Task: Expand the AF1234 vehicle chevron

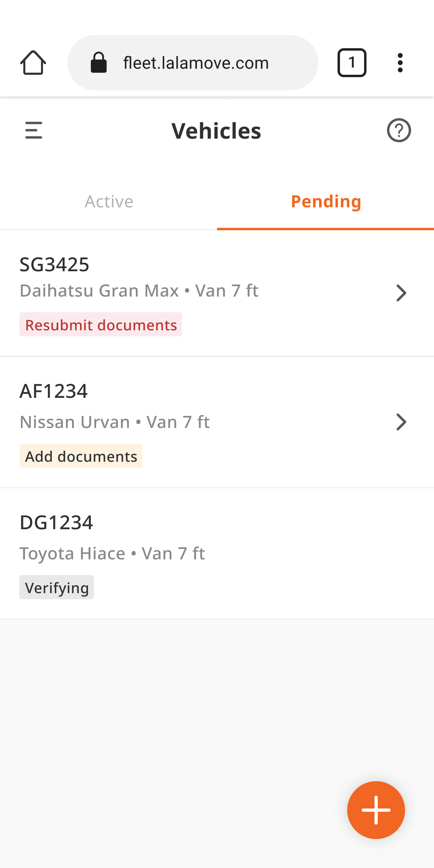Action: 401,422
